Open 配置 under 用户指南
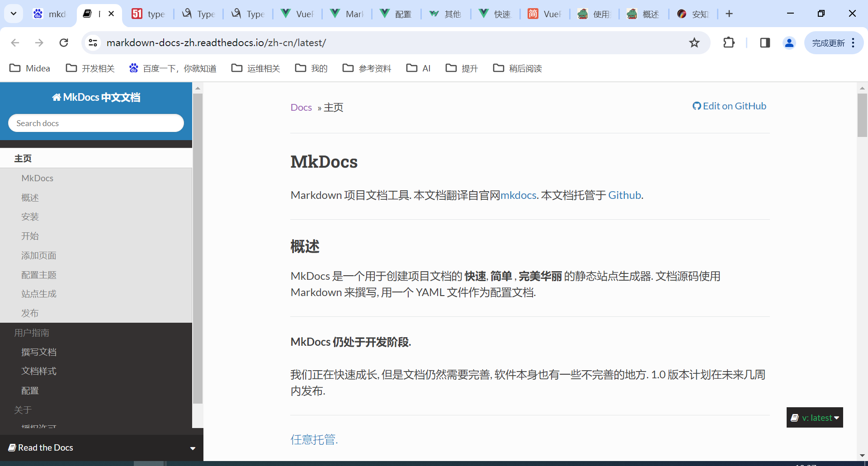 [x=96, y=391]
